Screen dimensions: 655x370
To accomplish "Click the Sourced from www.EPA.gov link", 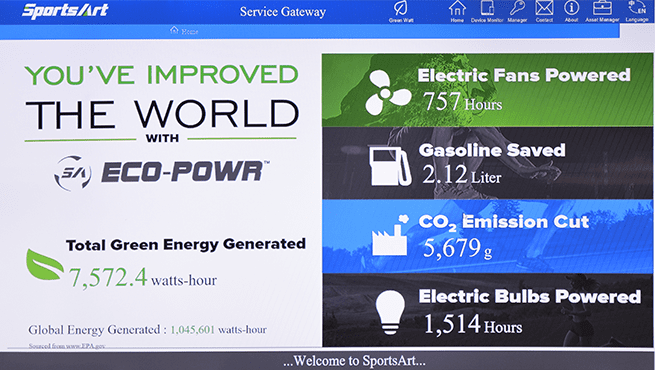I will (67, 346).
